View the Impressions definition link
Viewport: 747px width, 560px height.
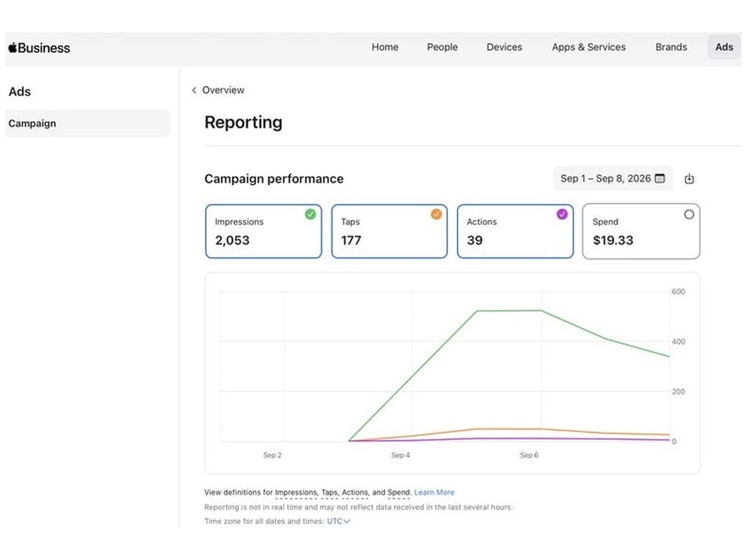click(296, 492)
